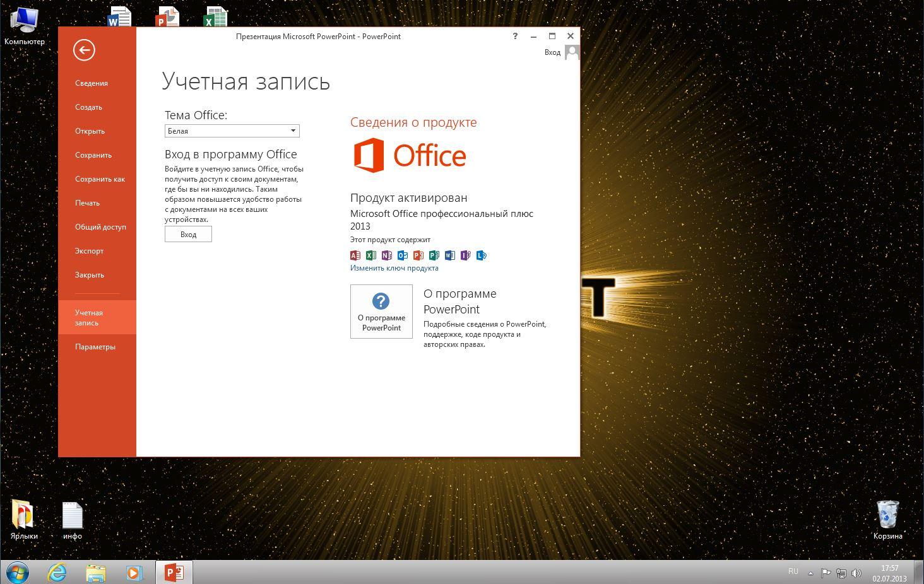
Task: Open Windows Explorer from the taskbar
Action: click(x=95, y=573)
